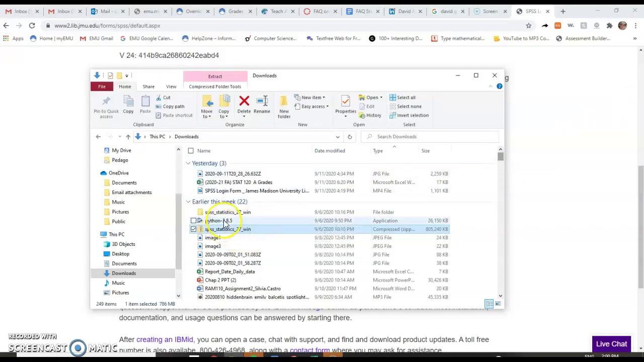Uncheck the selected spss_statistics_27_win zip checkbox
This screenshot has width=644, height=362.
click(193, 229)
